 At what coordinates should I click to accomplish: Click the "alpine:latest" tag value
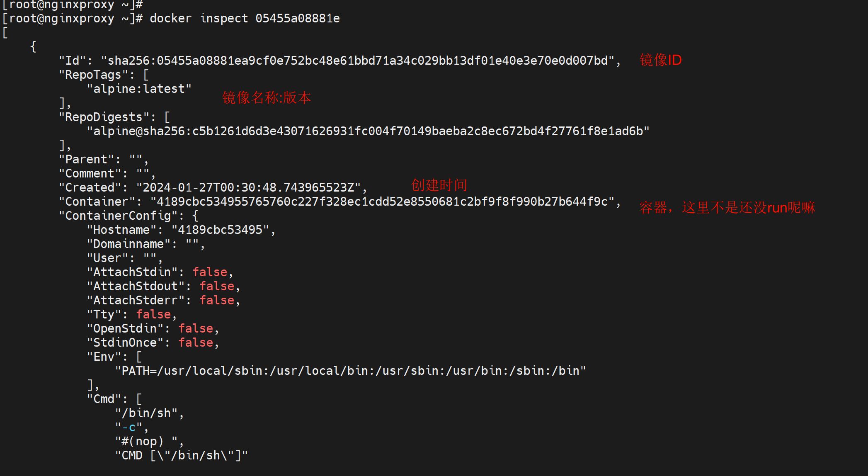(139, 89)
